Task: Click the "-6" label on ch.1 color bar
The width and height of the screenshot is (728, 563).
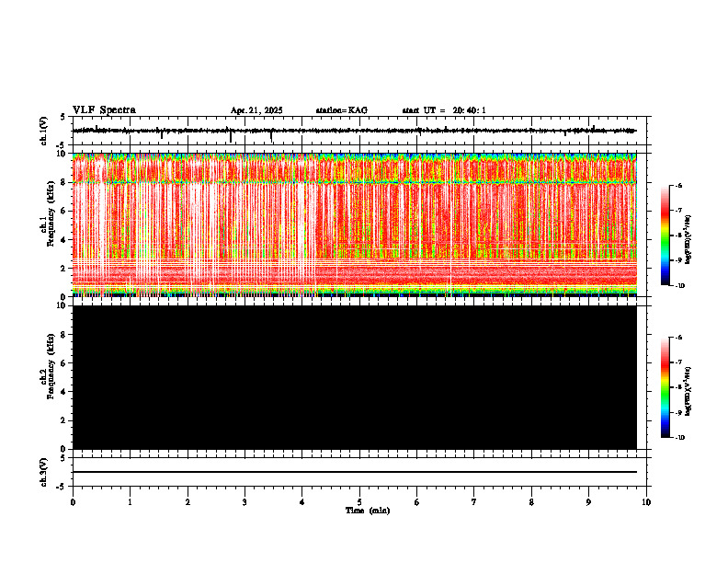Action: pos(678,185)
